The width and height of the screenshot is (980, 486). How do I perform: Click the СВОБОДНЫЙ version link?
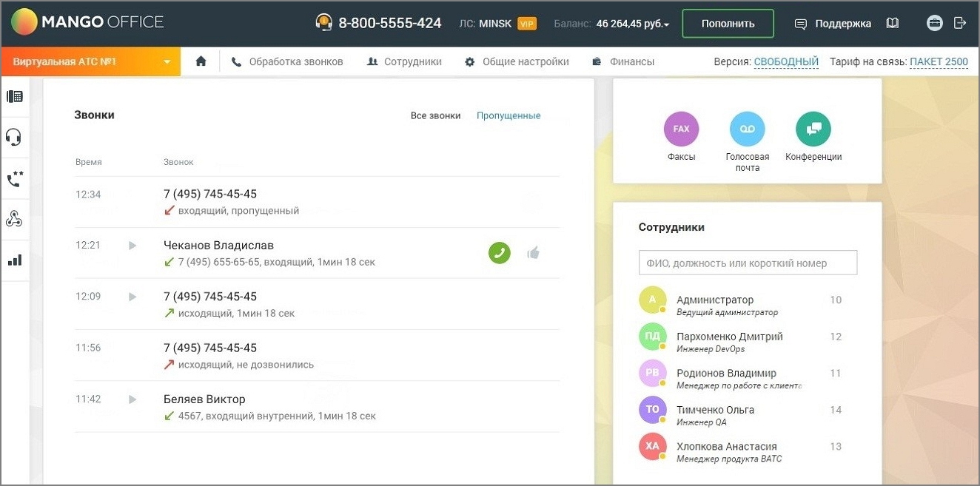(786, 62)
